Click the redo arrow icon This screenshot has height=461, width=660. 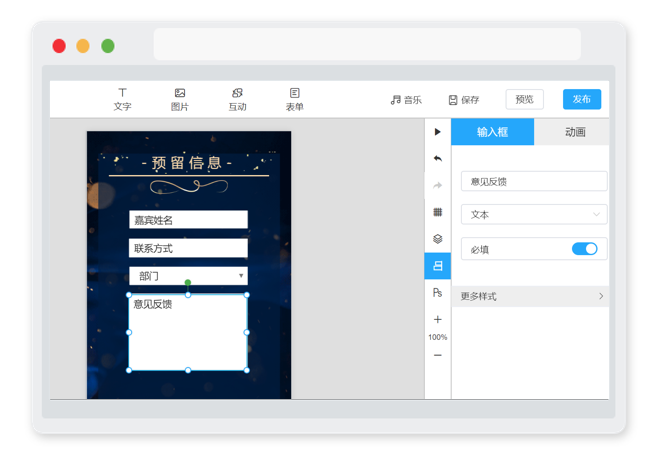click(x=438, y=185)
